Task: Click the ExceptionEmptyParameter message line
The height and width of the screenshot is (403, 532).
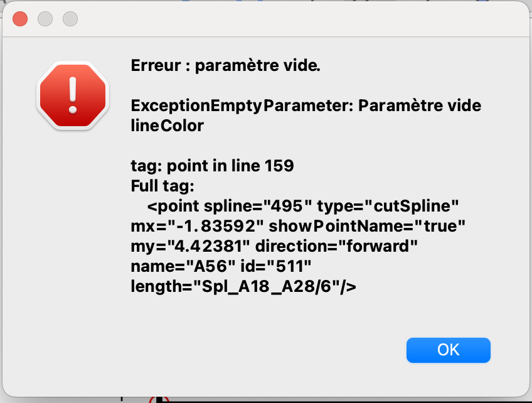Action: [x=306, y=105]
